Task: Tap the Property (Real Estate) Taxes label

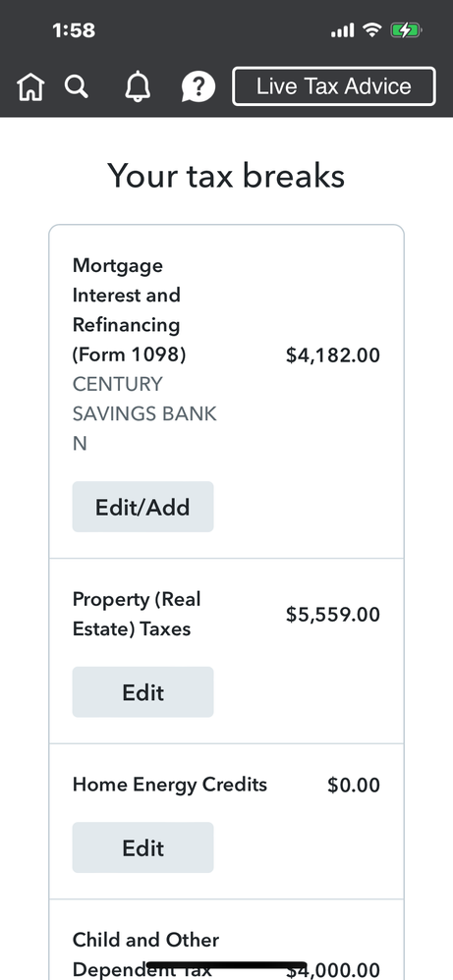Action: (137, 614)
